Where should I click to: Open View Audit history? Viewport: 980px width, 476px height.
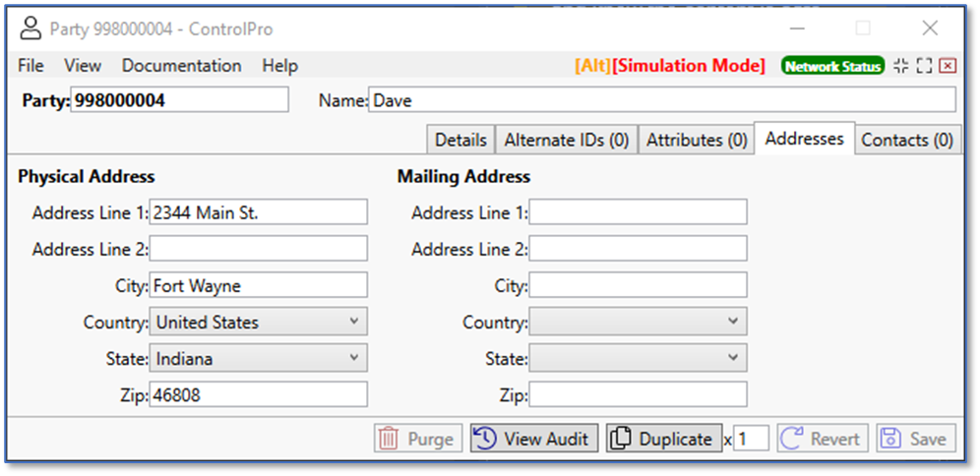coord(534,439)
